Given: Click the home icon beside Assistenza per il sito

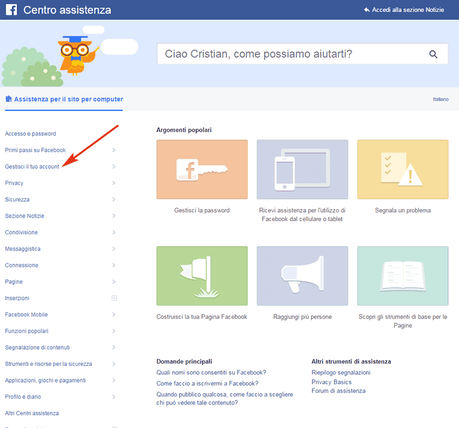Looking at the screenshot, I should pos(9,99).
